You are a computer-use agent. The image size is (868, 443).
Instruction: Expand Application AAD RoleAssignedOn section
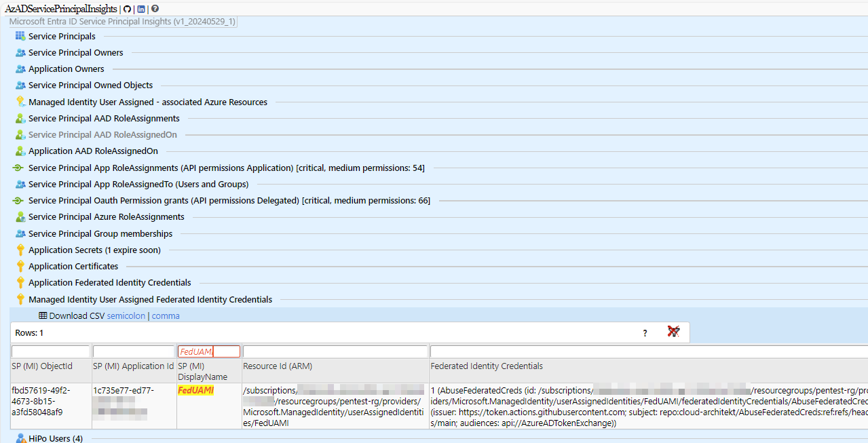(x=93, y=151)
